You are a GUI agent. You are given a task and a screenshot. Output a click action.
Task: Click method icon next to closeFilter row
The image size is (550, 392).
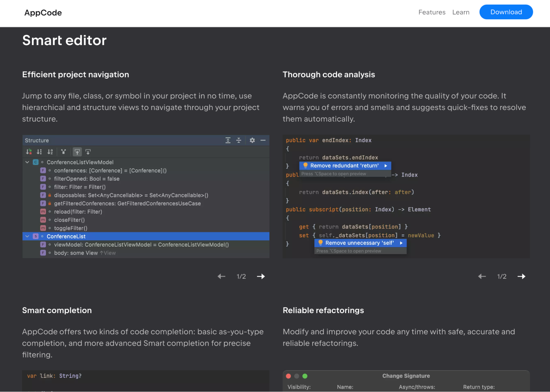pos(43,220)
